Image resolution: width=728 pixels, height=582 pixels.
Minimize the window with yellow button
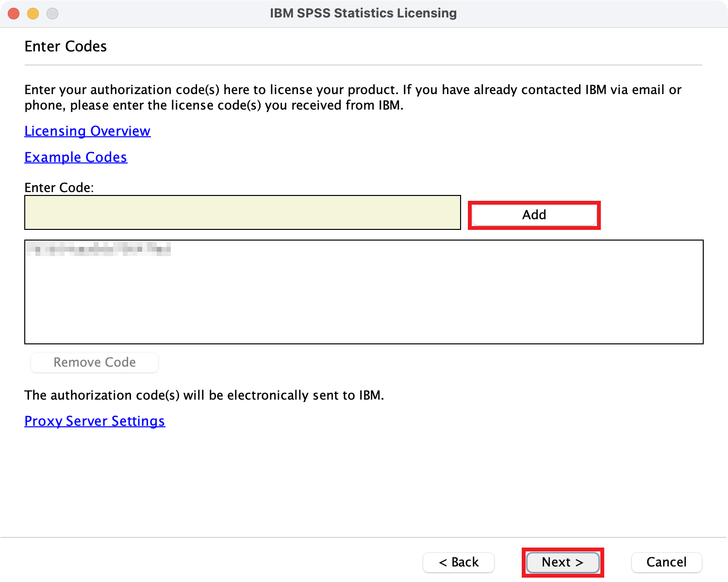click(x=33, y=14)
